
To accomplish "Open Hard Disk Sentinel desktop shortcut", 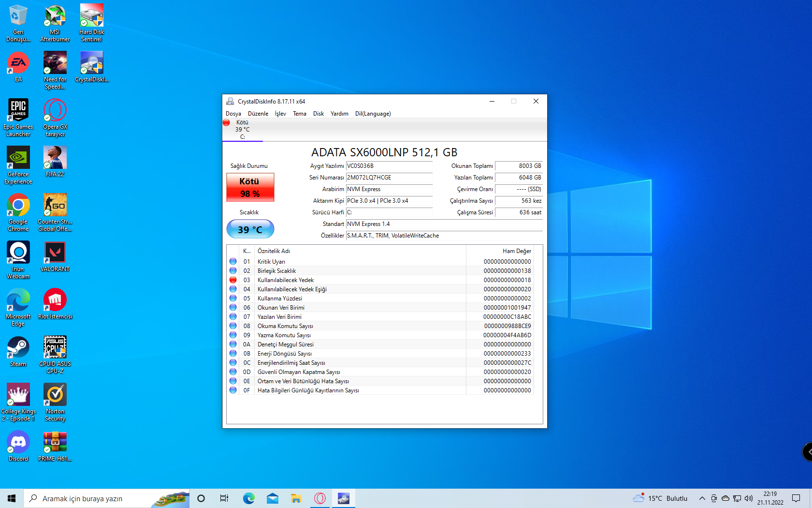I will (x=91, y=17).
